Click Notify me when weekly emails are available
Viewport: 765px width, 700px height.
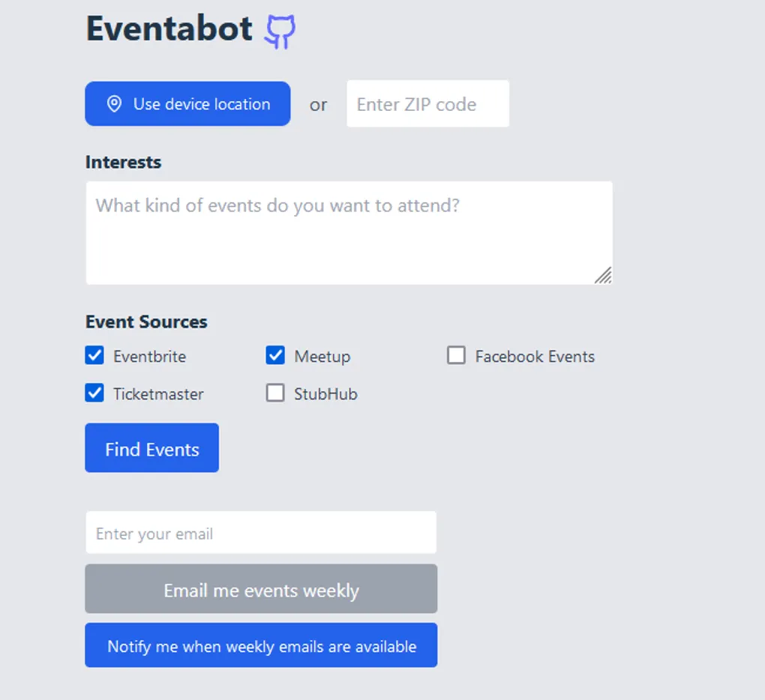pyautogui.click(x=261, y=645)
